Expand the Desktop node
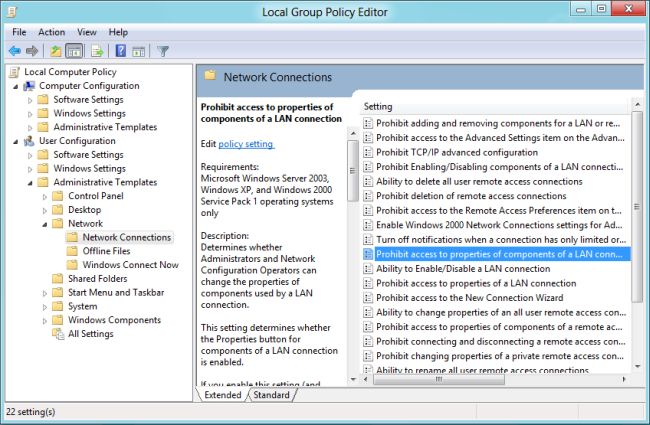The width and height of the screenshot is (650, 425). click(45, 210)
